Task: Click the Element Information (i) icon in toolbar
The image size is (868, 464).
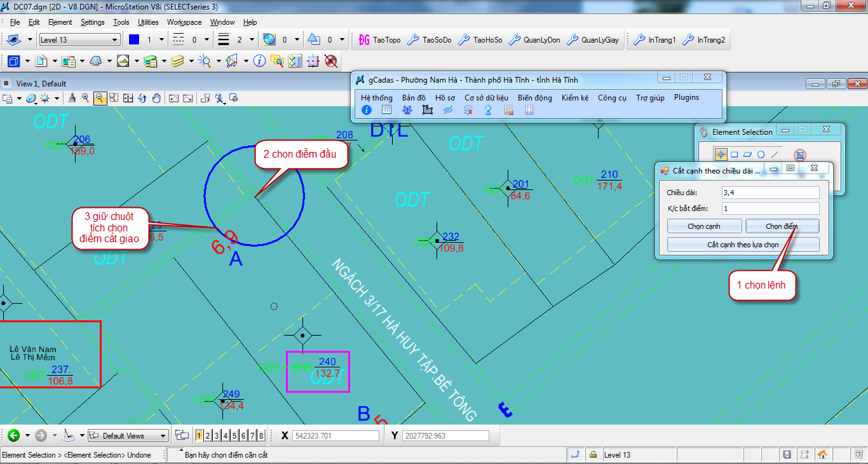Action: [x=259, y=61]
